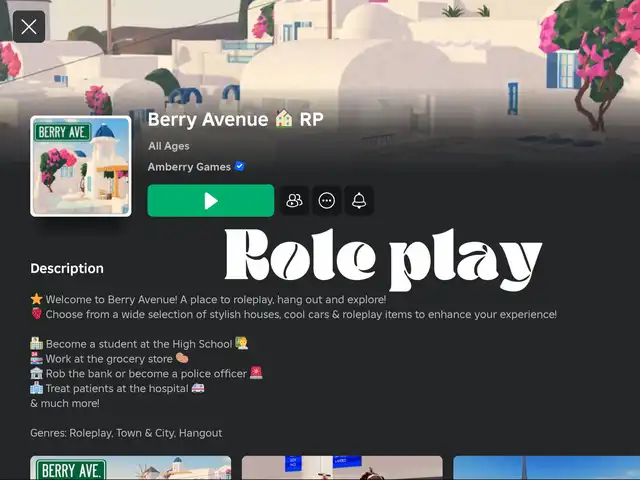Toggle notifications with the bell icon

pos(359,201)
